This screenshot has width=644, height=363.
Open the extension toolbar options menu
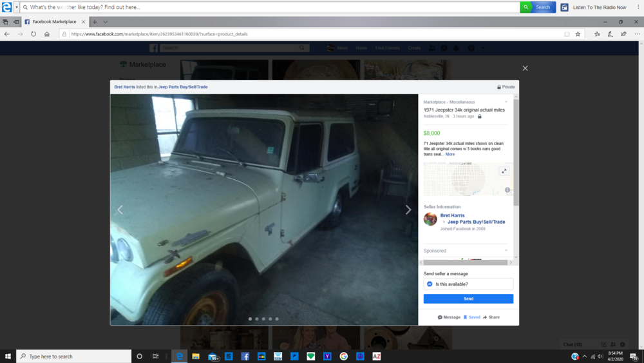click(638, 7)
